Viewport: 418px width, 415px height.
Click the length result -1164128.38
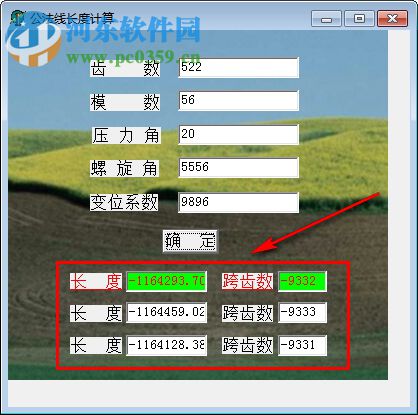[x=166, y=345]
